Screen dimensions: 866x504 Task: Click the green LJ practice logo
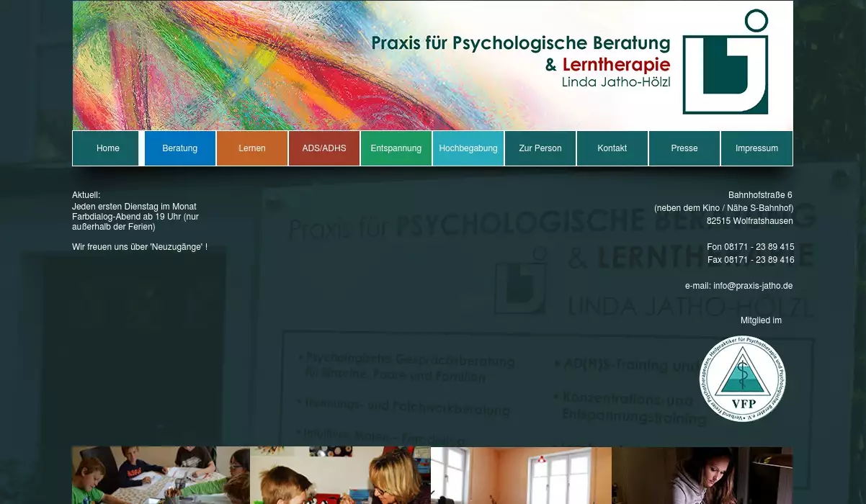point(725,63)
